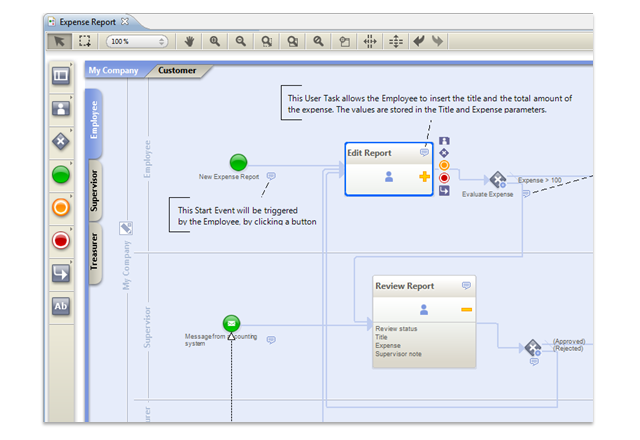This screenshot has height=440, width=640.
Task: Click the Review Report task title
Action: (x=404, y=286)
